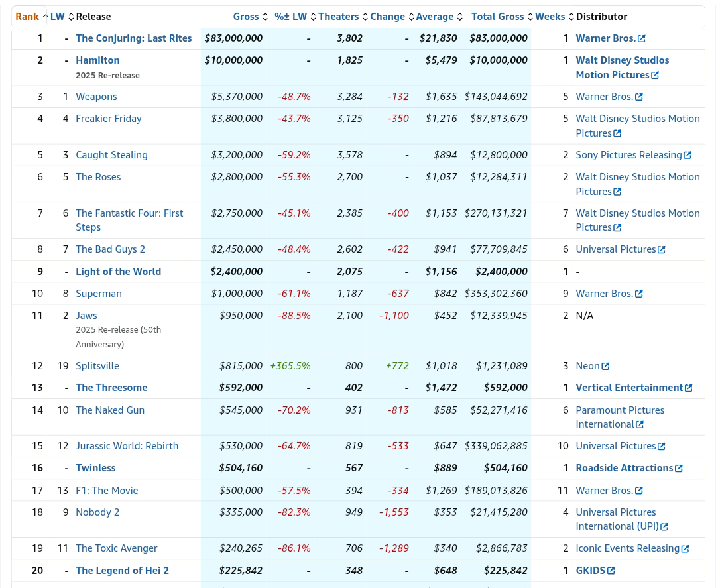This screenshot has width=716, height=588.
Task: Sort by Weeks column header
Action: click(x=550, y=17)
